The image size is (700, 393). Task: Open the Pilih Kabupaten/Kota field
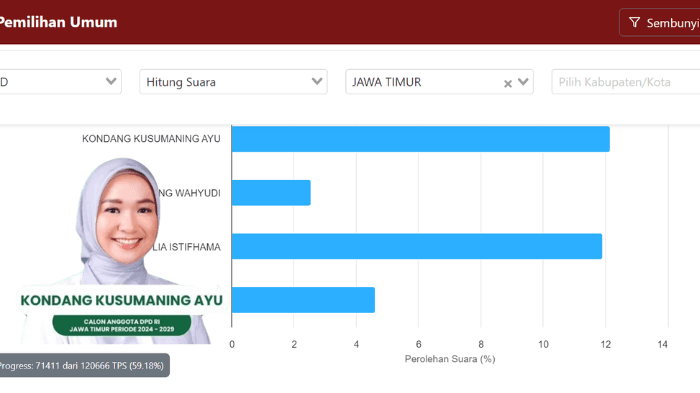(x=625, y=82)
